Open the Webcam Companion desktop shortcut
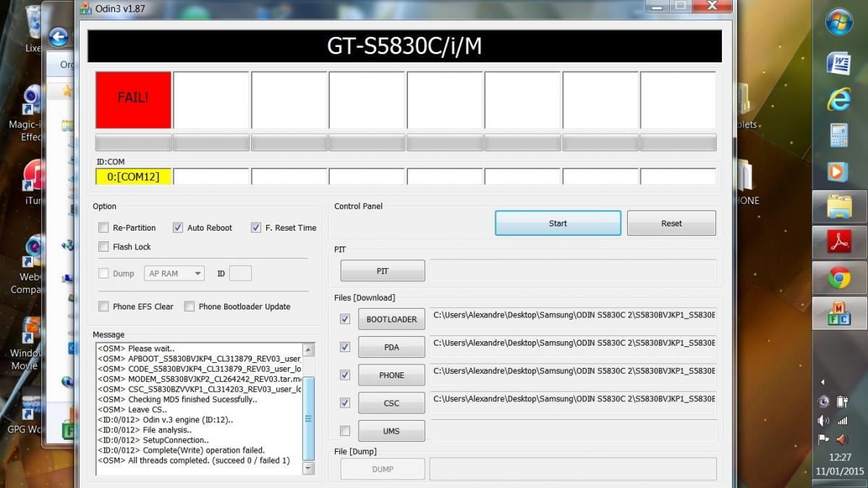Screen dimensions: 868x488 click(x=29, y=265)
